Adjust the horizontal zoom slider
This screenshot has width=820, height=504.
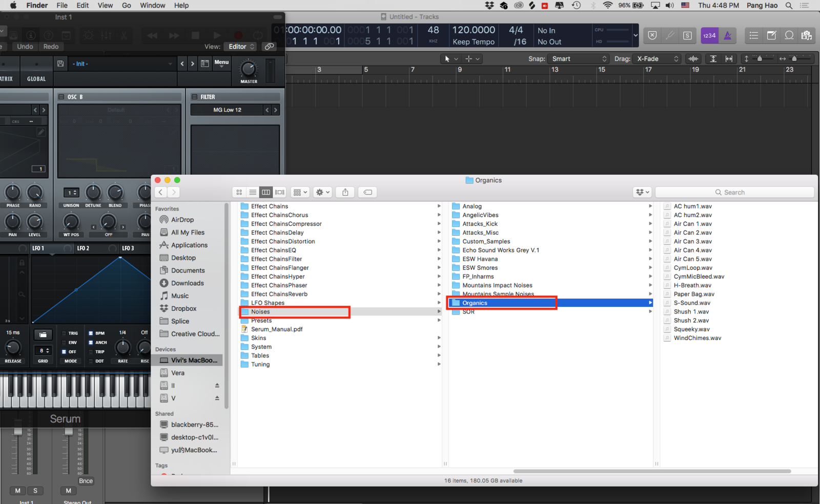795,59
